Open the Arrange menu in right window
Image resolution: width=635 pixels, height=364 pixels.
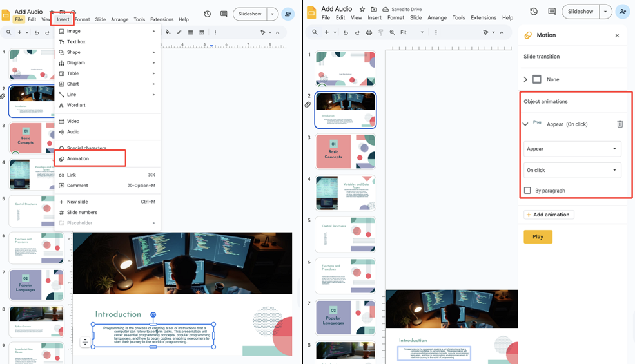click(x=437, y=18)
